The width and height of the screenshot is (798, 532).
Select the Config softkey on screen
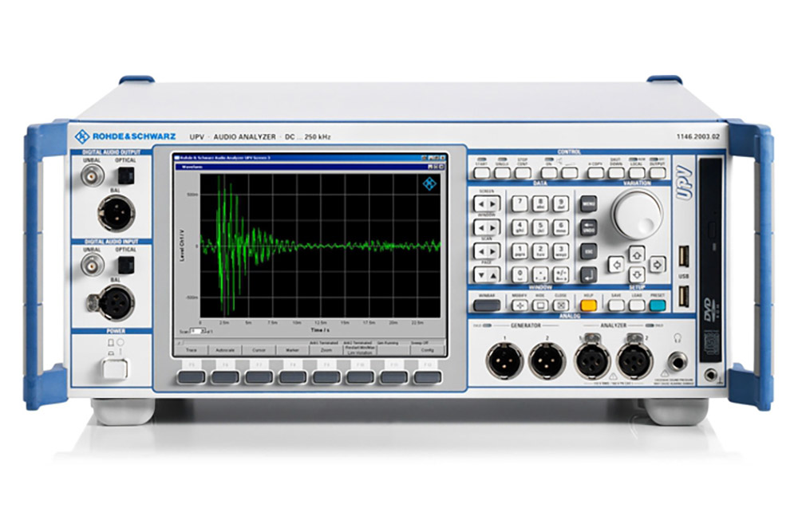tap(426, 350)
